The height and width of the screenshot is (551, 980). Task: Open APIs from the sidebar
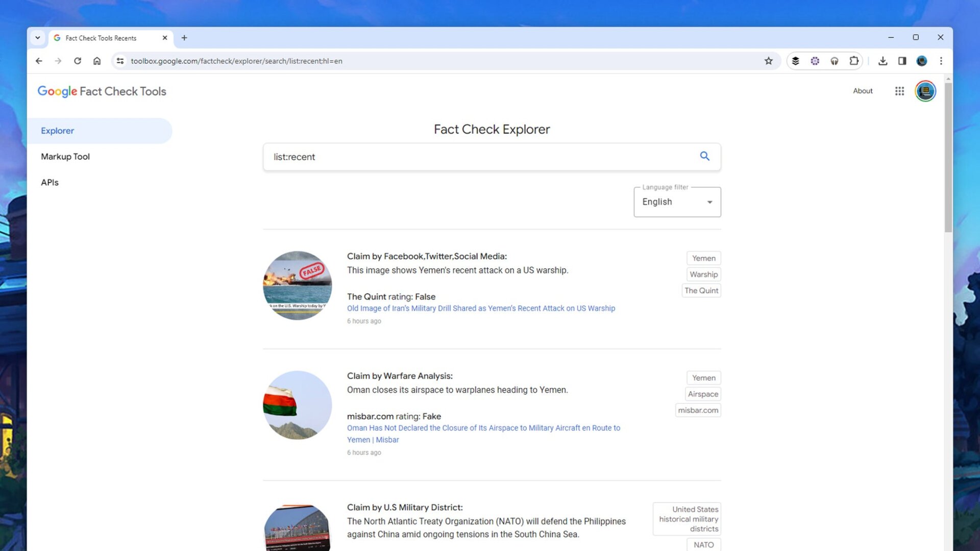point(50,183)
